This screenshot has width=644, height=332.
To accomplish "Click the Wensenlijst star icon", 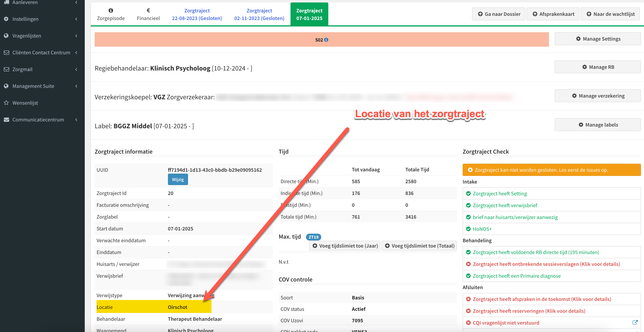I will [6, 103].
